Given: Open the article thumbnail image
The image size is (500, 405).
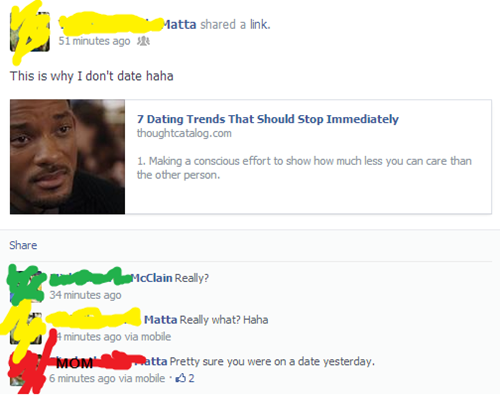Looking at the screenshot, I should pyautogui.click(x=67, y=157).
